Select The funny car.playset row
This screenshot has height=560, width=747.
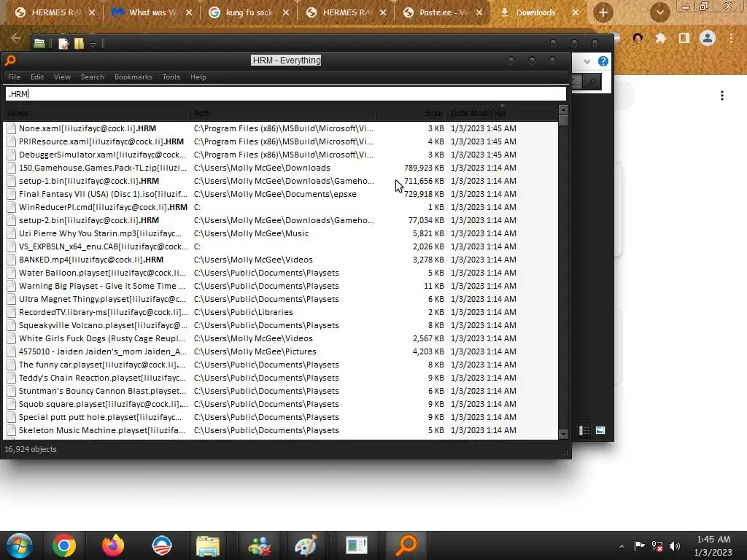[281, 365]
